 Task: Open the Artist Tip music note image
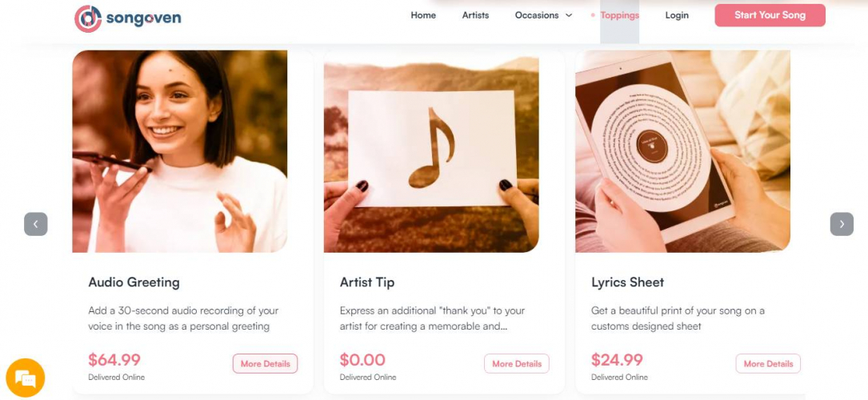(x=431, y=151)
